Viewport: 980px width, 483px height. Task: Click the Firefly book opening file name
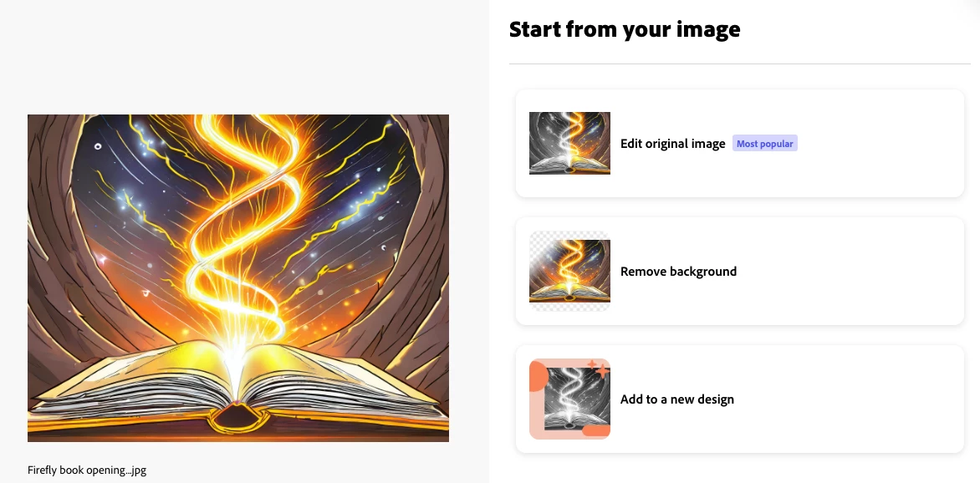coord(87,470)
